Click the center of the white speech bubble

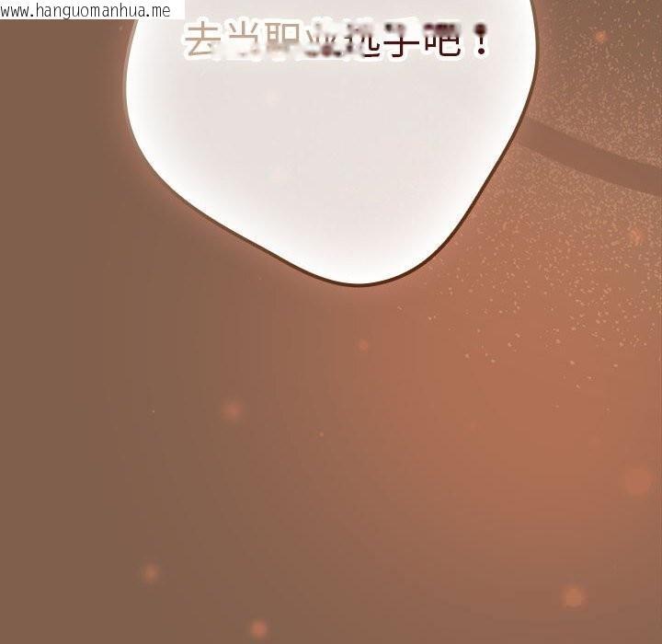[331, 138]
